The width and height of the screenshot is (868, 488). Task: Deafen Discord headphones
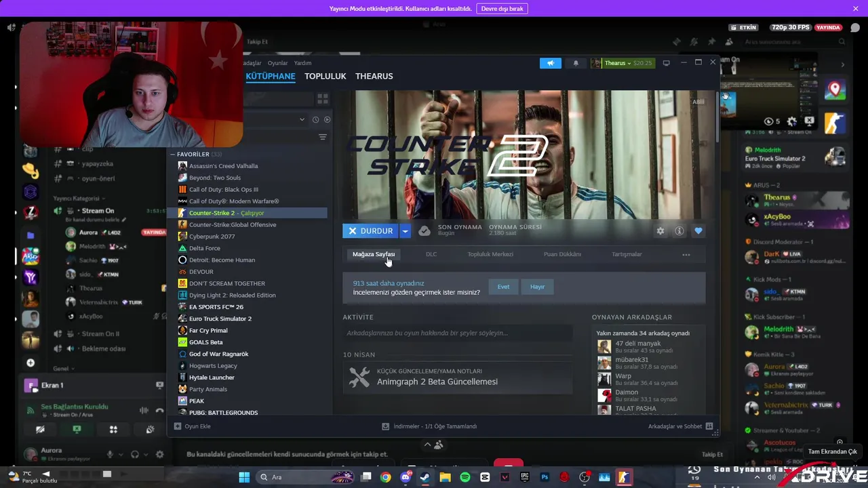point(135,455)
